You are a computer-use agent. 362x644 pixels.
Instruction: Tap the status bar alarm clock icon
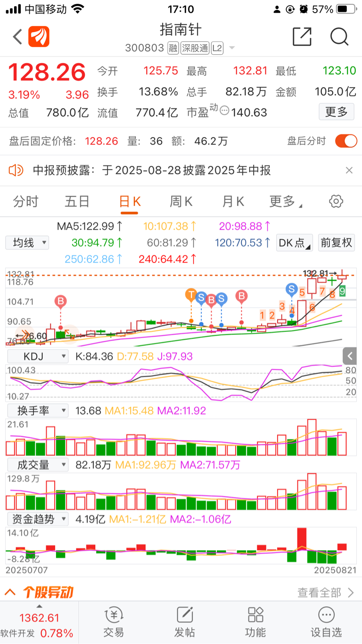coord(304,9)
